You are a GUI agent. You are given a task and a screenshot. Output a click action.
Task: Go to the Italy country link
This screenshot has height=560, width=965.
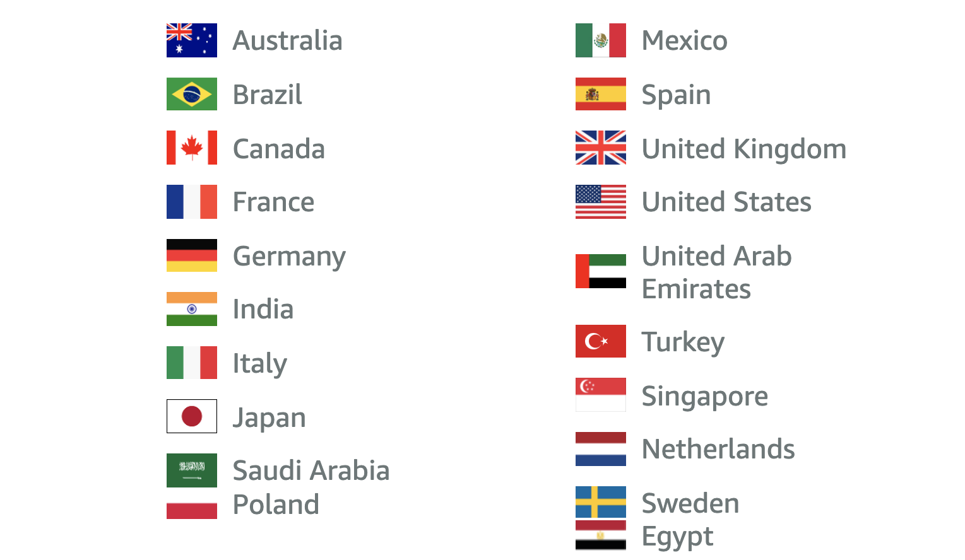(259, 364)
